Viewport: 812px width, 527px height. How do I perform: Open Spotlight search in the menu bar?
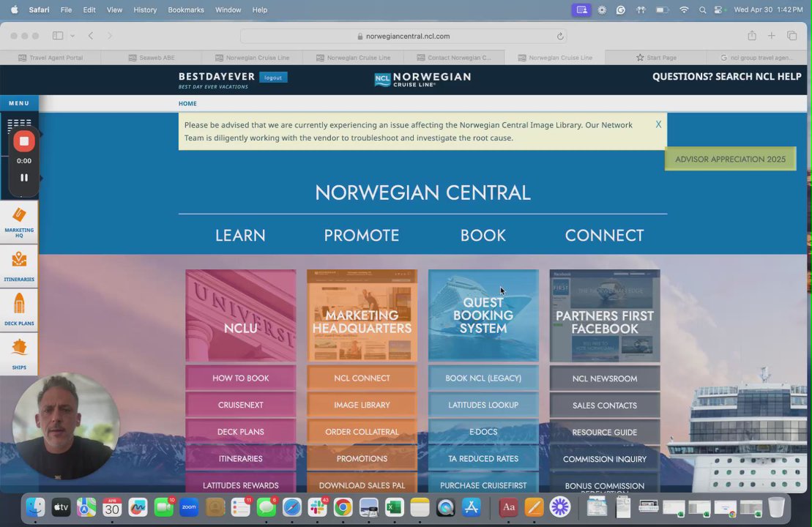tap(702, 10)
